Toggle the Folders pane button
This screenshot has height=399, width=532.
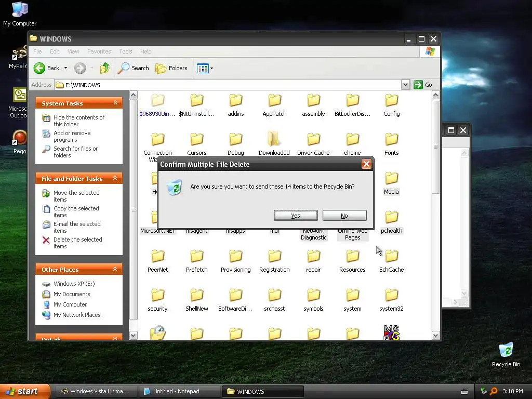(x=171, y=68)
